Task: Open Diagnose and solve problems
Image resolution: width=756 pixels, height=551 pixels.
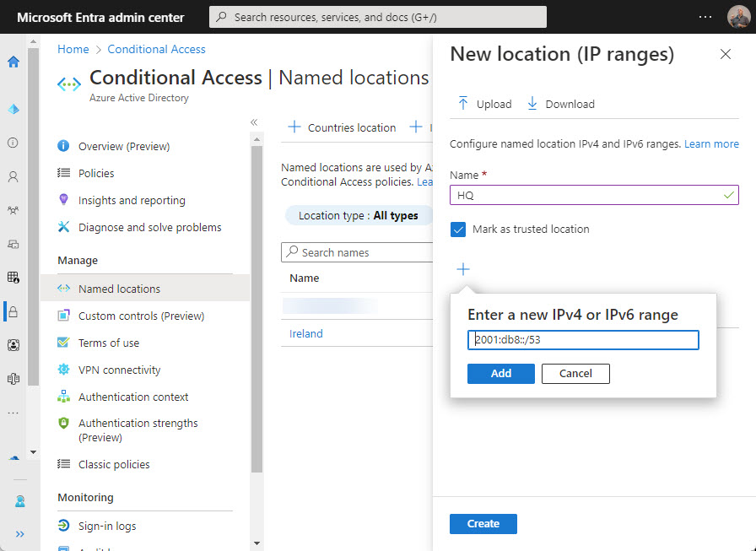Action: point(144,227)
